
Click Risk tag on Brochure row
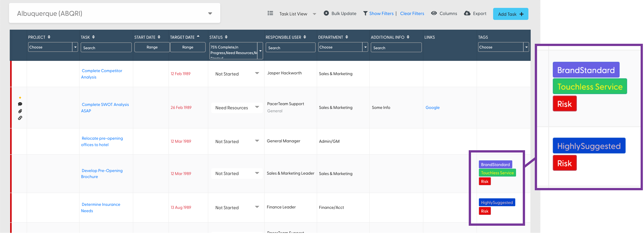(485, 181)
